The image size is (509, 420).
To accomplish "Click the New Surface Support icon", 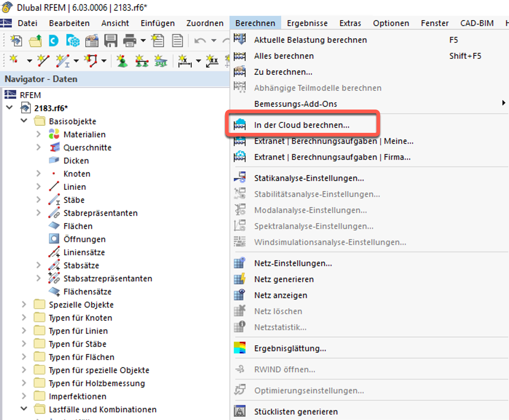I will pyautogui.click(x=161, y=61).
